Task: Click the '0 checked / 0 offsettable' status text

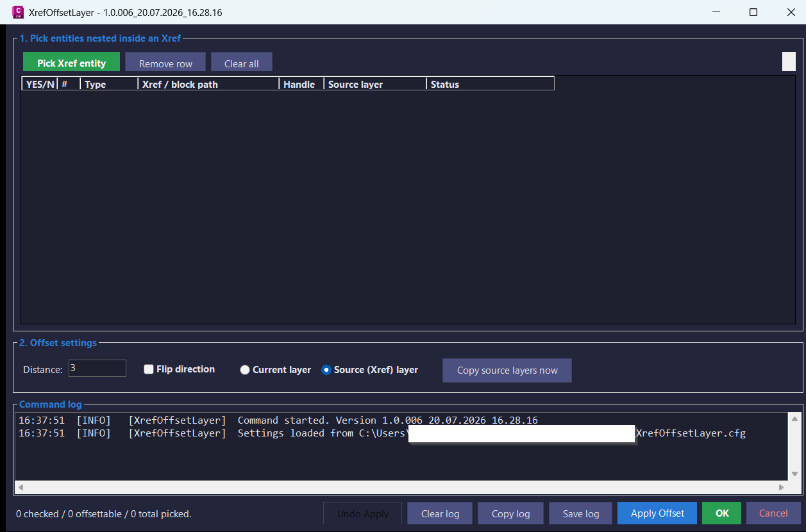Action: pyautogui.click(x=104, y=513)
